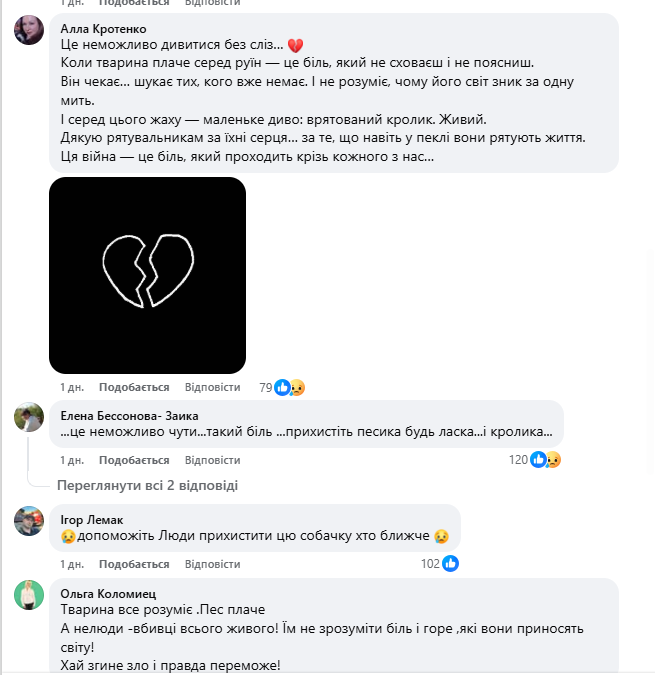This screenshot has height=675, width=655.
Task: Like Ігор Лемак's comment
Action: pyautogui.click(x=134, y=563)
